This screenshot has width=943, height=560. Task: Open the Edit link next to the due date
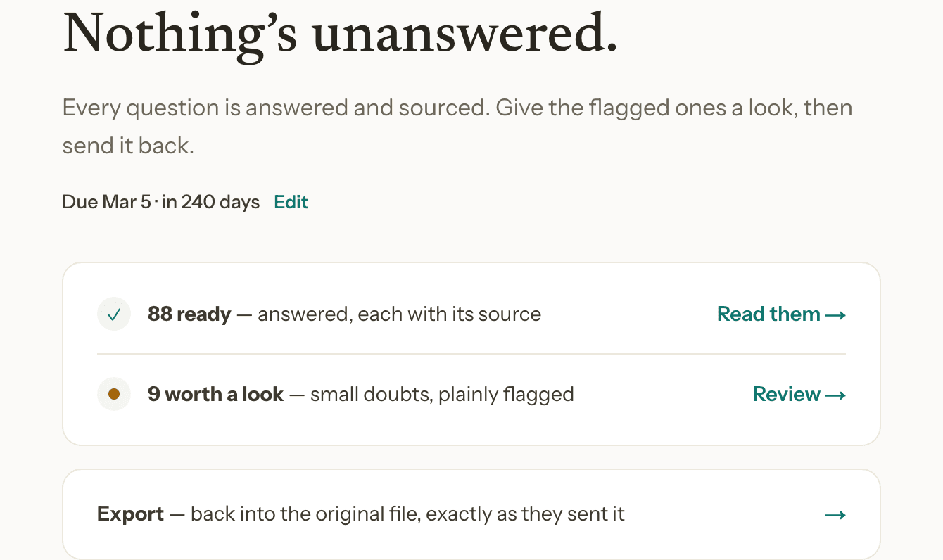click(291, 202)
